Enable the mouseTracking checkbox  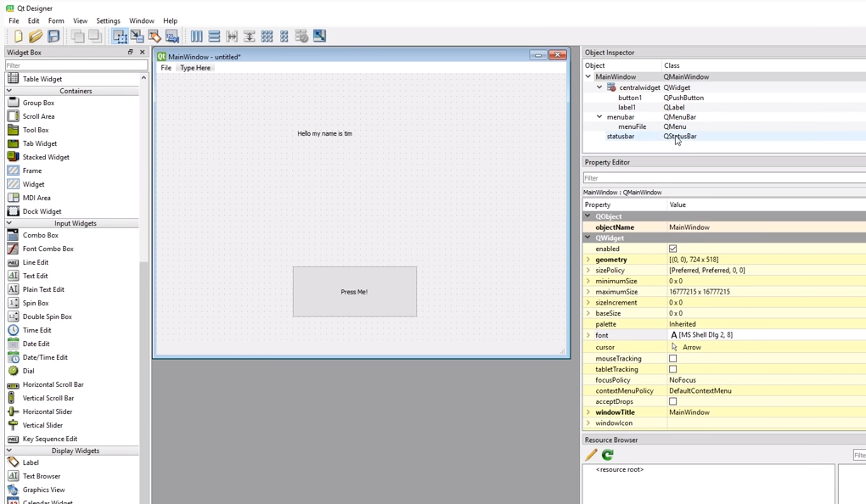point(673,358)
